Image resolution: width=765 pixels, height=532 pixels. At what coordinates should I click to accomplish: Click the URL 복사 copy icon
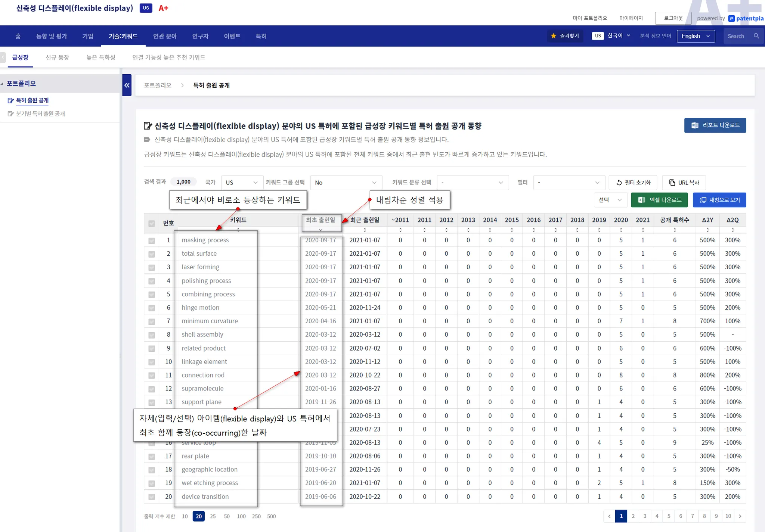click(x=672, y=183)
